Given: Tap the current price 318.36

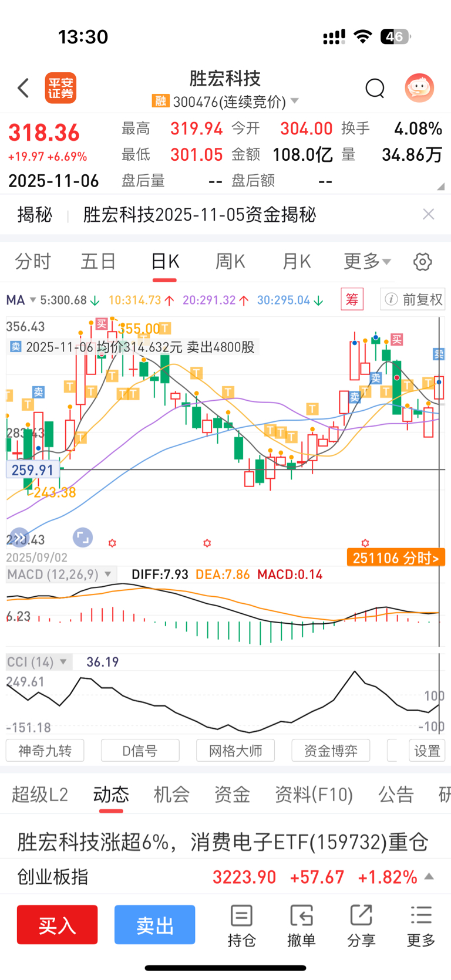Looking at the screenshot, I should pyautogui.click(x=44, y=133).
